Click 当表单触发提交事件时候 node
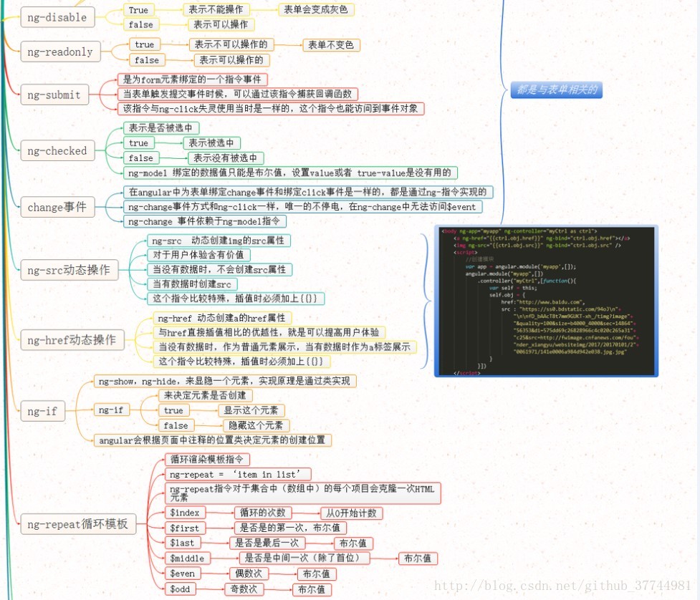The image size is (700, 600). 237,94
